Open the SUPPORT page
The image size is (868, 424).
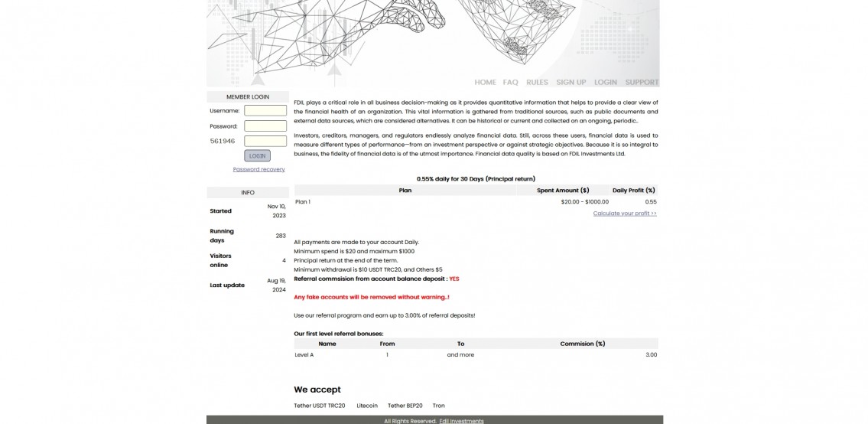click(x=641, y=82)
